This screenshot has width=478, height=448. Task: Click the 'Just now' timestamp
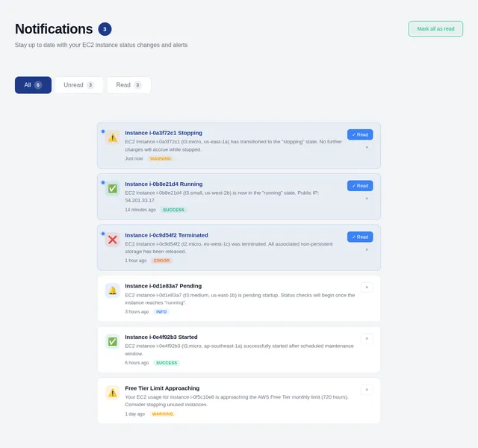point(134,159)
